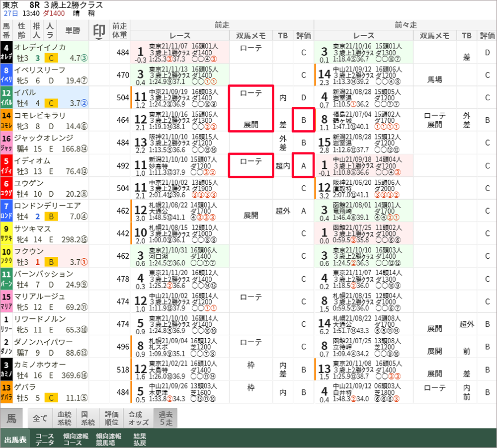The height and width of the screenshot is (448, 497).
Task: Open the 印 mark dropdown column header
Action: (99, 31)
